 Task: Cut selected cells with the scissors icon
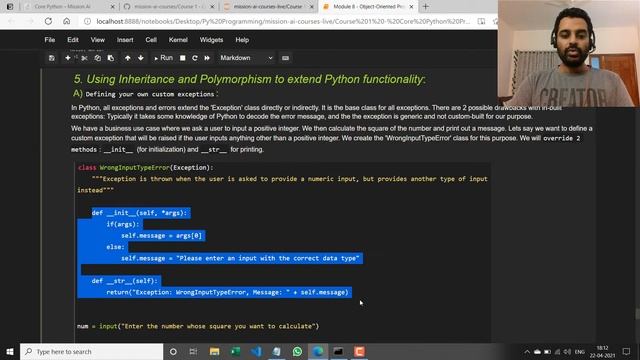coord(84,58)
